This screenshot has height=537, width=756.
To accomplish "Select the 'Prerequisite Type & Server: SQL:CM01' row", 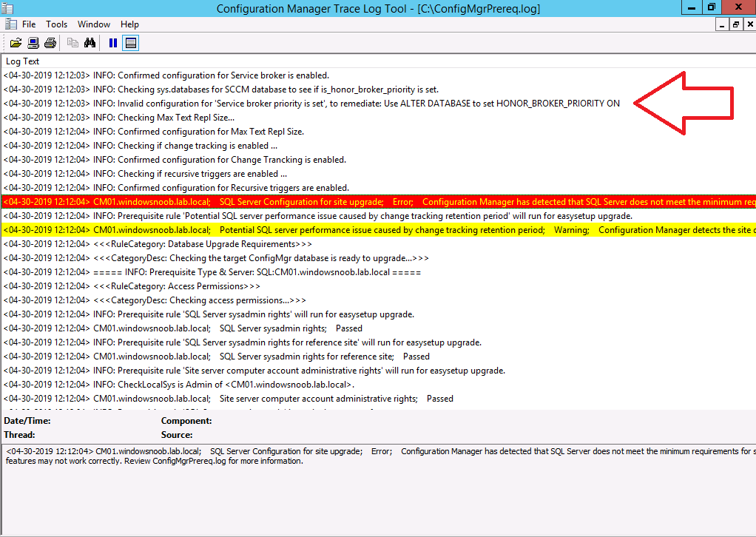I will click(379, 272).
